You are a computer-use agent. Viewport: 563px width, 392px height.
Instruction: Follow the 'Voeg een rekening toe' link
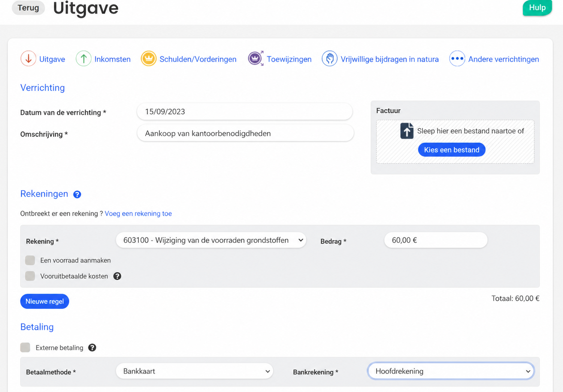coord(138,214)
